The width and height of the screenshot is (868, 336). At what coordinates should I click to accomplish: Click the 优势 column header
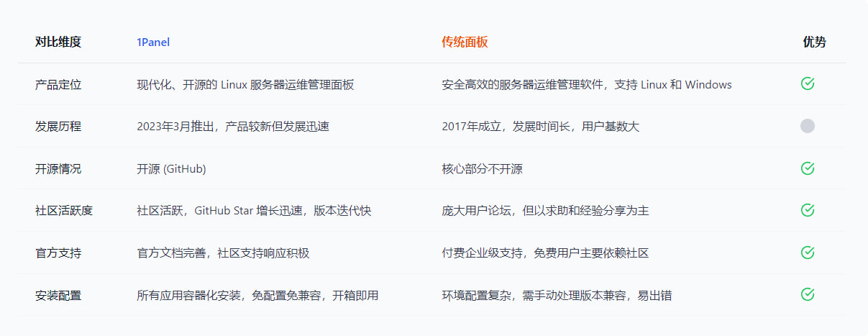814,42
